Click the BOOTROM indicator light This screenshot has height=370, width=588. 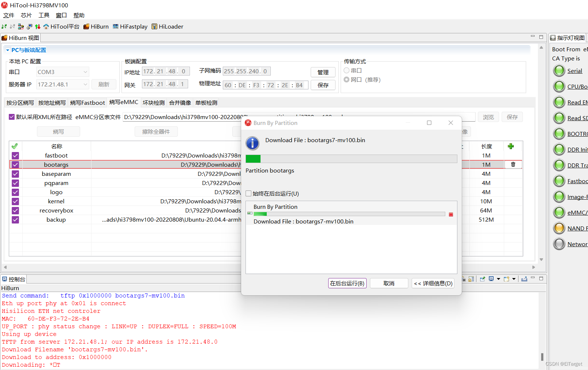point(559,134)
